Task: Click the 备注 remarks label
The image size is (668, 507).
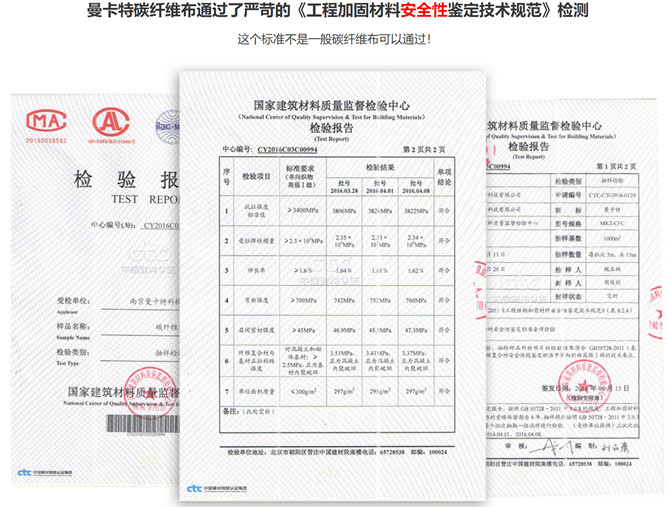Action: tap(230, 411)
